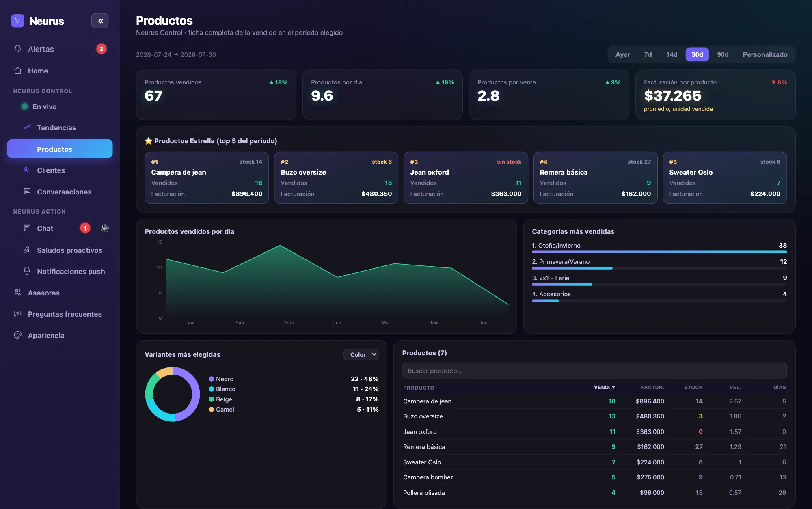Image resolution: width=812 pixels, height=509 pixels.
Task: Collapse the sidebar with double-chevron button
Action: [x=100, y=21]
